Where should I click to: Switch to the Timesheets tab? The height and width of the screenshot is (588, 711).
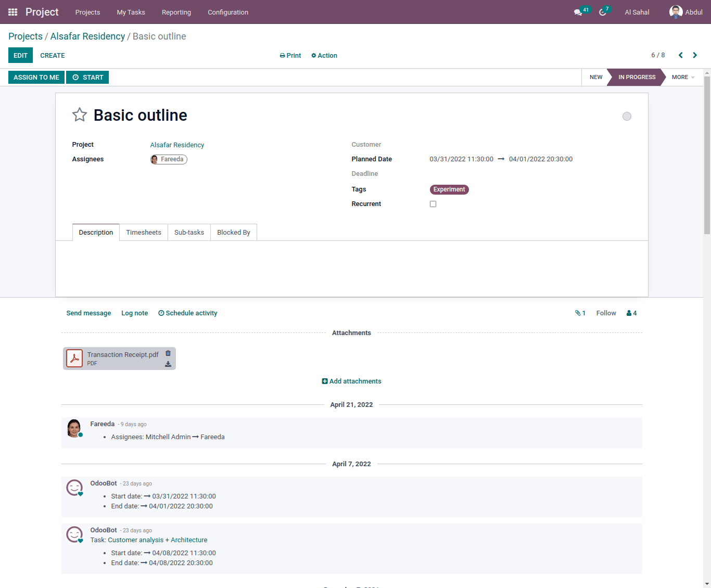(x=144, y=233)
